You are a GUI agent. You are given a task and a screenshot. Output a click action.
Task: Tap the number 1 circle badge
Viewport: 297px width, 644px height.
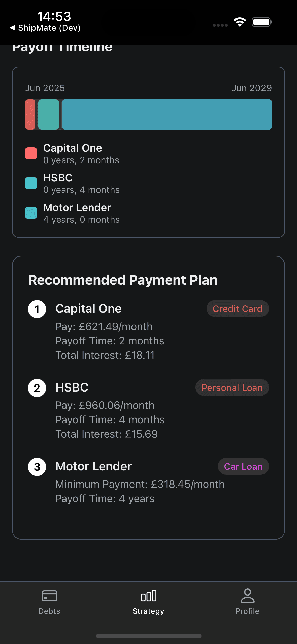(37, 309)
